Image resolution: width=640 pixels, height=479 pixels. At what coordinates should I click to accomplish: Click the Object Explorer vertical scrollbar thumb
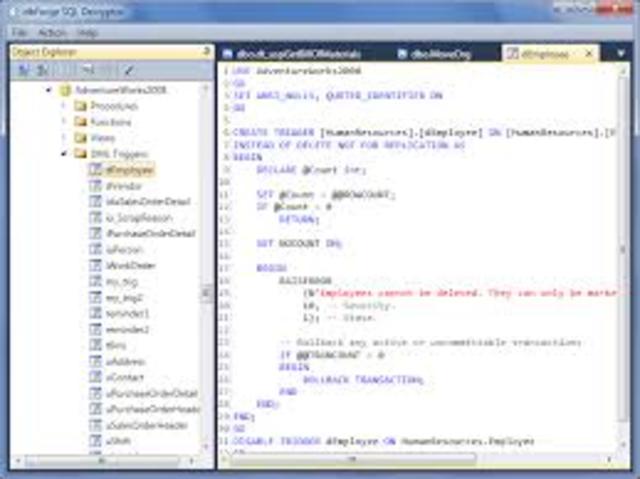pyautogui.click(x=207, y=293)
